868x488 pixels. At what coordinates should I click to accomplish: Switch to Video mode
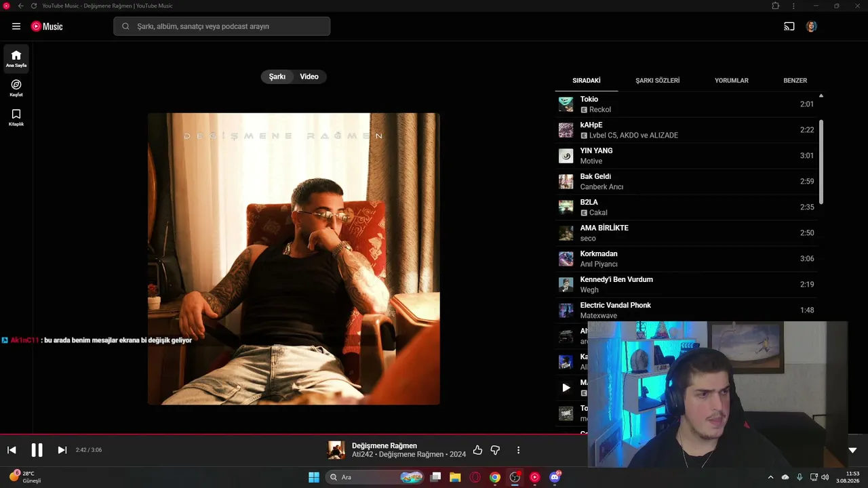pos(309,77)
